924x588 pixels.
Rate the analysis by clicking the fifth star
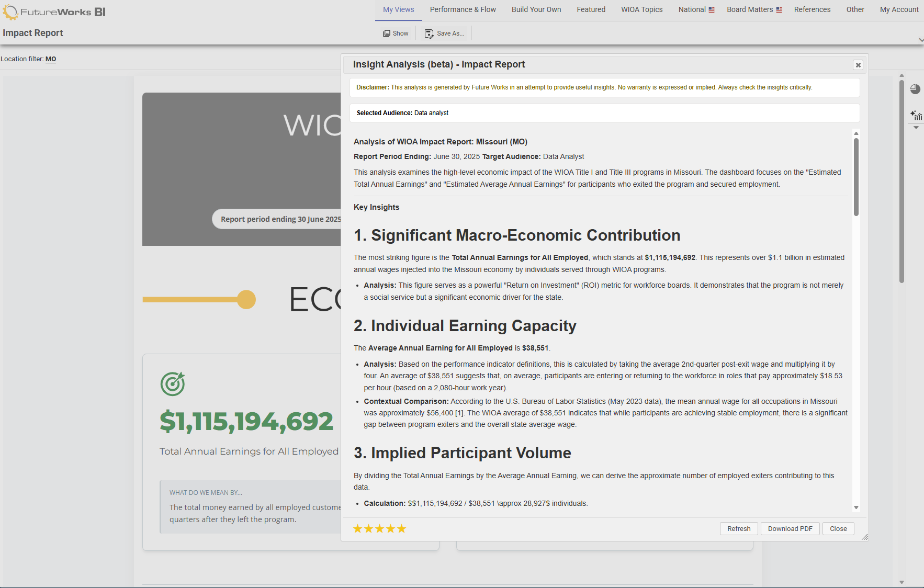(401, 529)
